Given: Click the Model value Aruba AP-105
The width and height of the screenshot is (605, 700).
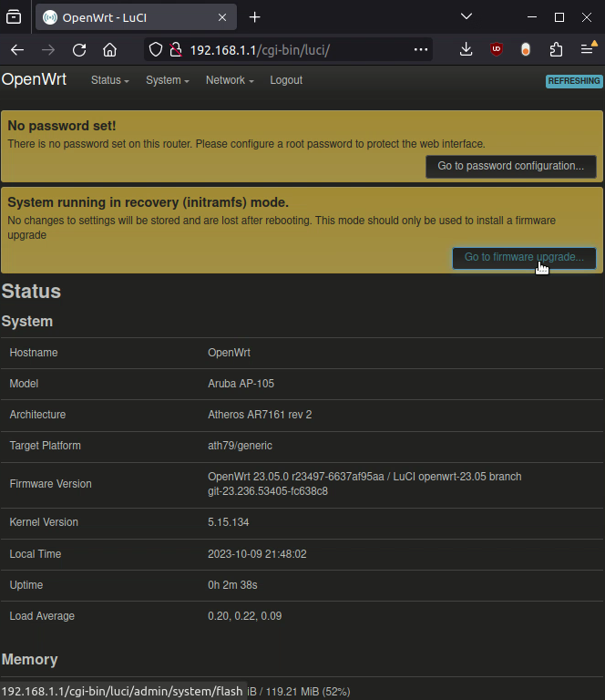Looking at the screenshot, I should pos(241,384).
